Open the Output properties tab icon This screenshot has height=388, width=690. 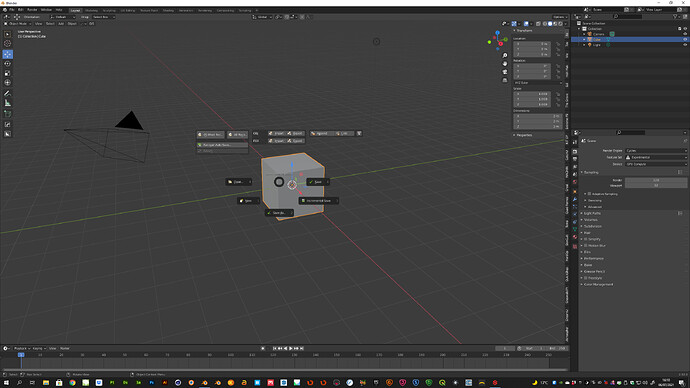(x=575, y=159)
